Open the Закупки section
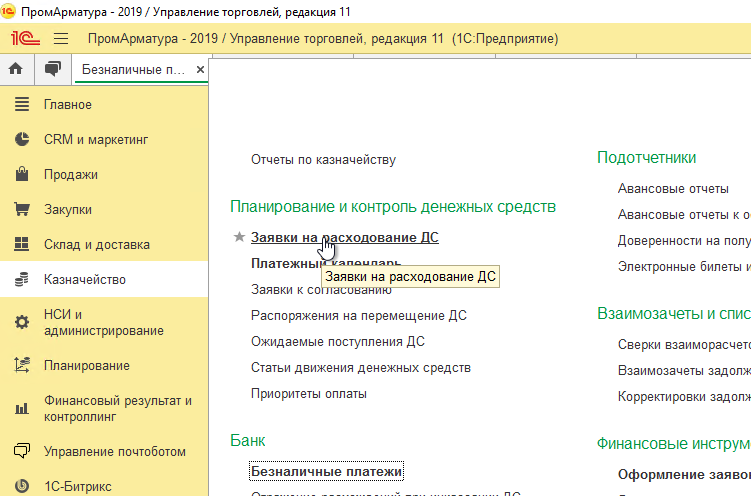Image resolution: width=751 pixels, height=496 pixels. click(68, 209)
